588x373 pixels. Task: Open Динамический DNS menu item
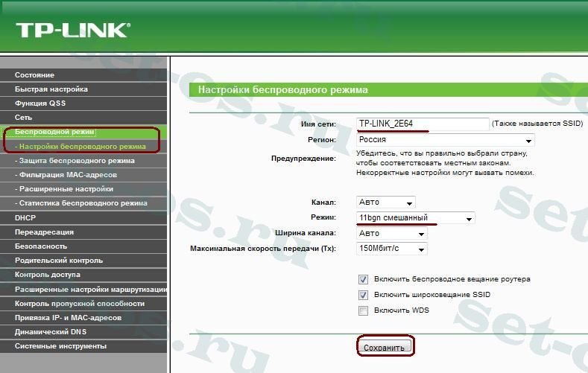click(83, 332)
